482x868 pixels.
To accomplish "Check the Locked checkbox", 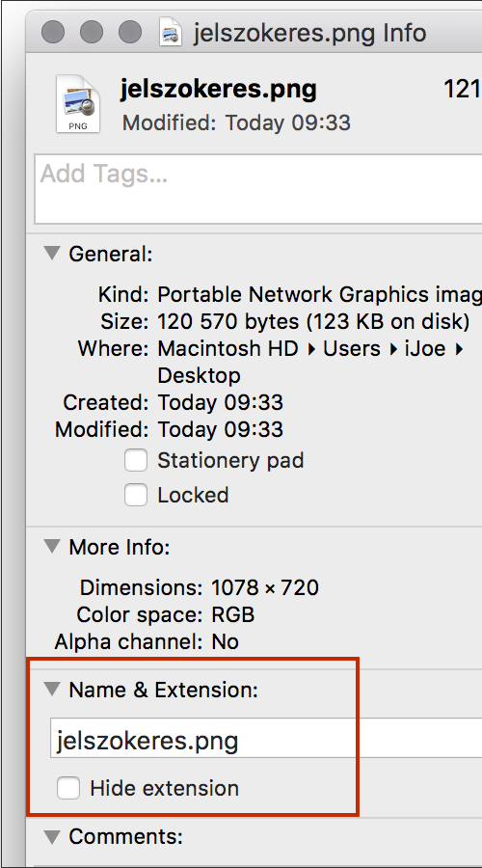I will point(136,495).
